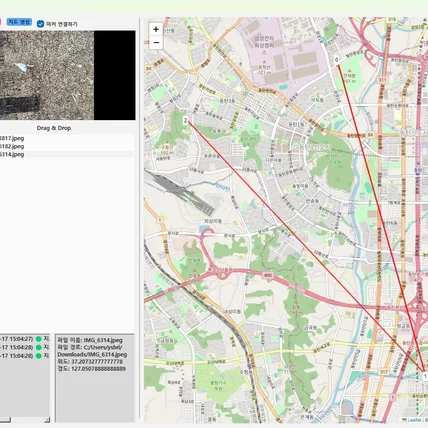Click map marker labeled 2
The image size is (428, 428).
pyautogui.click(x=185, y=121)
